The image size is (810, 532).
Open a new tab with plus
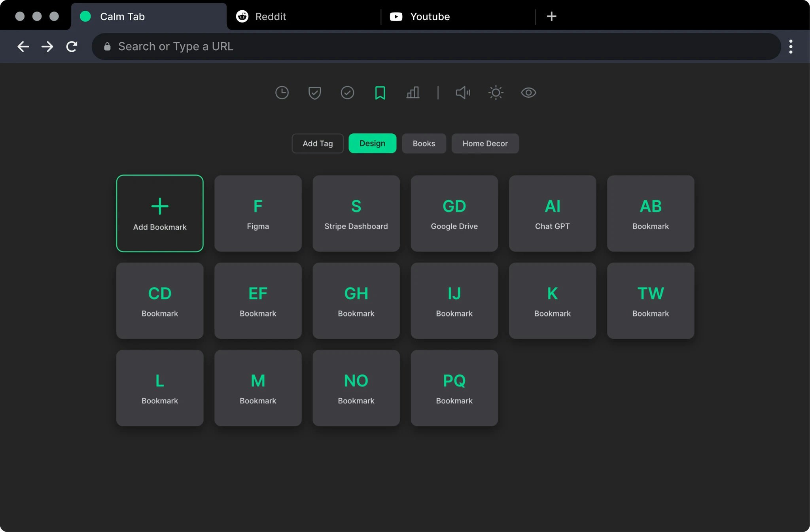point(551,16)
